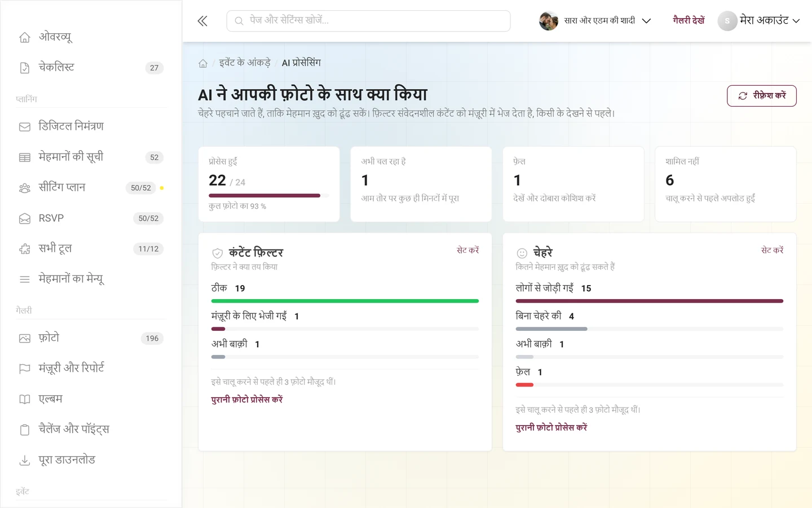Open the मंज़ूरी और रिपोर्ट menu item
The height and width of the screenshot is (508, 812).
91,369
